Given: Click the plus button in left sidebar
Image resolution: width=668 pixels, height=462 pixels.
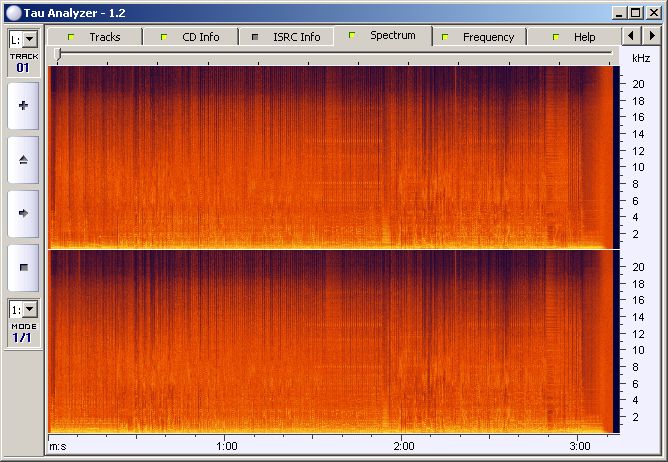Looking at the screenshot, I should pyautogui.click(x=23, y=106).
